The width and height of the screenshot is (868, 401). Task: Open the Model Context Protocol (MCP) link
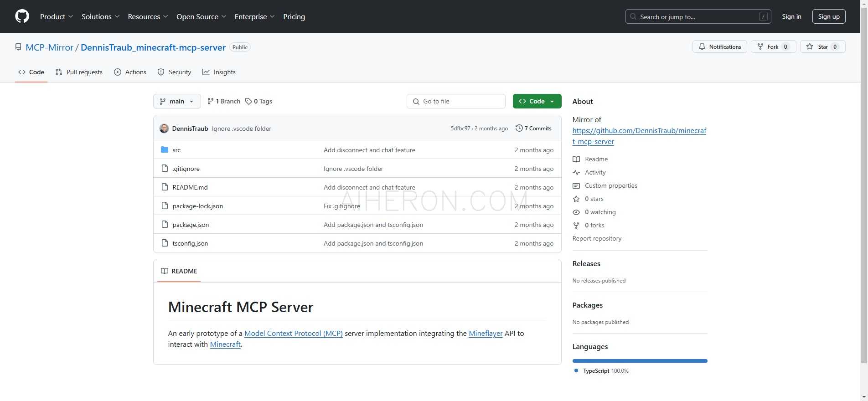click(294, 333)
